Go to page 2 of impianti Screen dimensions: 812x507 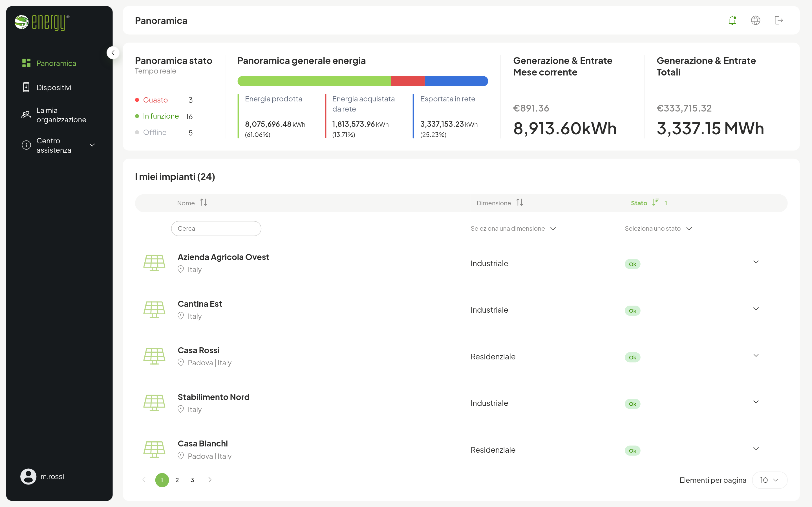(x=177, y=480)
